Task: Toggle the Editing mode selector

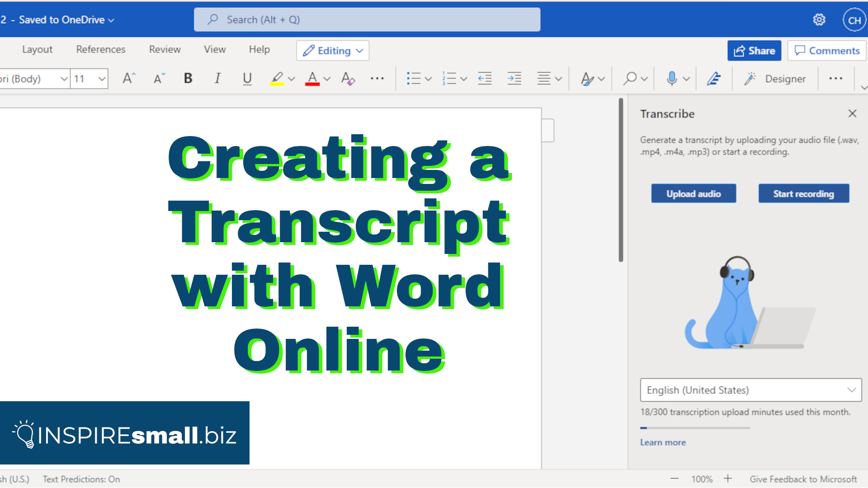Action: 333,51
